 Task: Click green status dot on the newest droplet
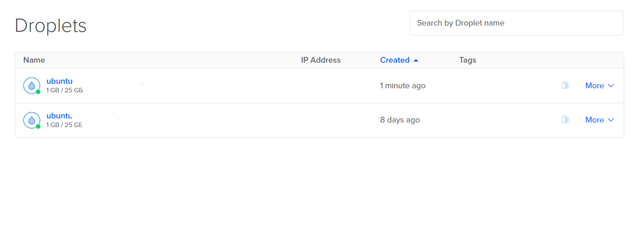point(38,92)
